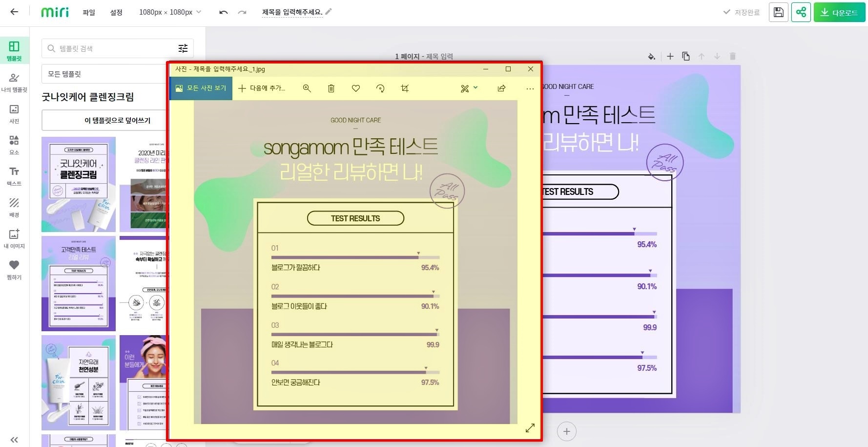The image size is (868, 447).
Task: Delete the page with canvas trash icon
Action: coord(733,56)
